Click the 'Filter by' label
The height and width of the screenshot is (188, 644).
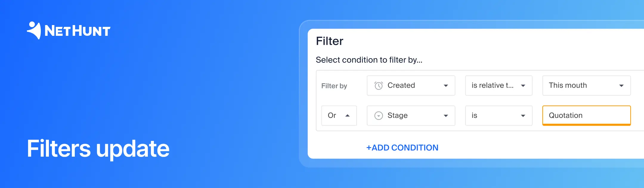334,86
